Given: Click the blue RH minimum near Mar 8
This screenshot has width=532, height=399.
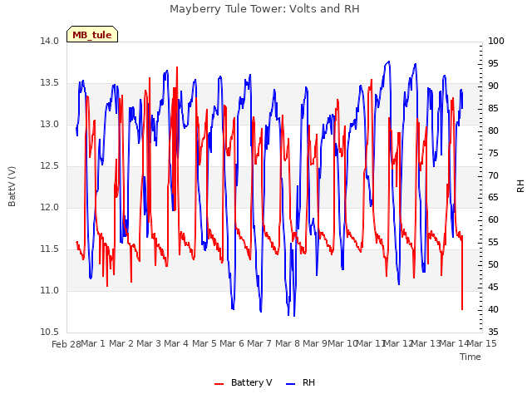Looking at the screenshot, I should [x=293, y=316].
